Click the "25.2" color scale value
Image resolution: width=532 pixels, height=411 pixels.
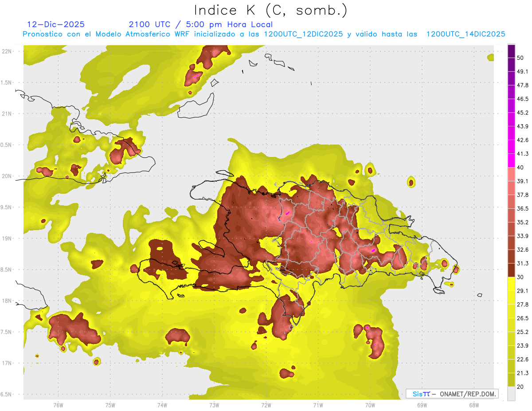coord(523,332)
